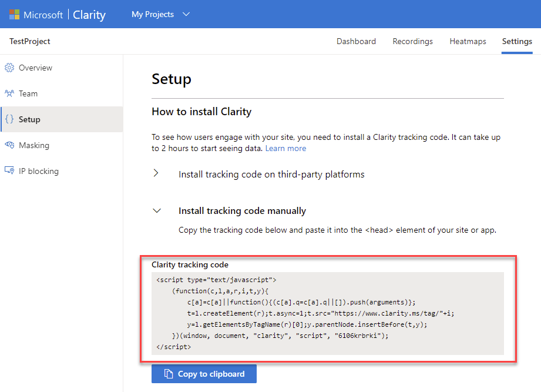Click the Overview gear icon

(x=9, y=68)
